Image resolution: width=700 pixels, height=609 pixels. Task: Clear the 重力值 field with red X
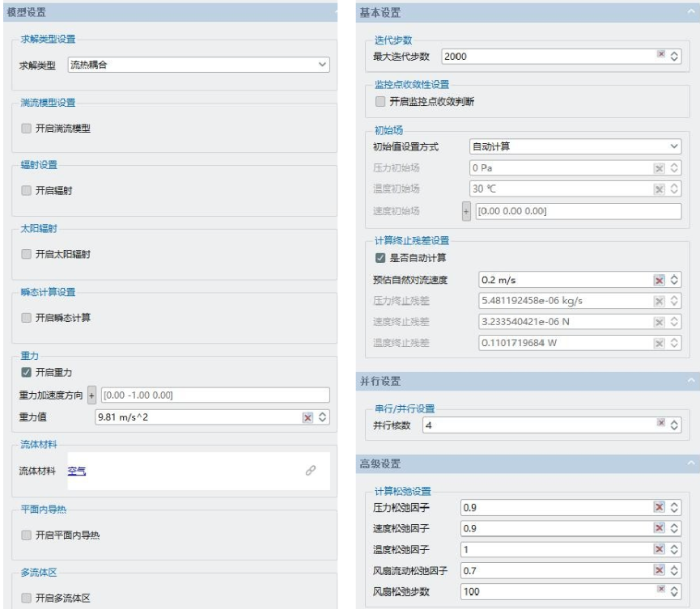tap(308, 417)
